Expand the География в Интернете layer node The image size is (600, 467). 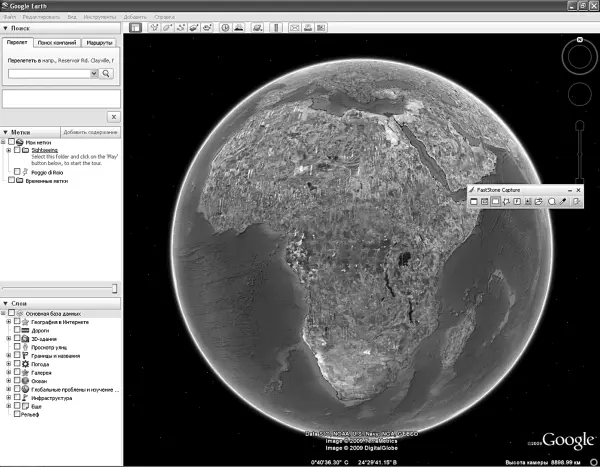tap(9, 322)
